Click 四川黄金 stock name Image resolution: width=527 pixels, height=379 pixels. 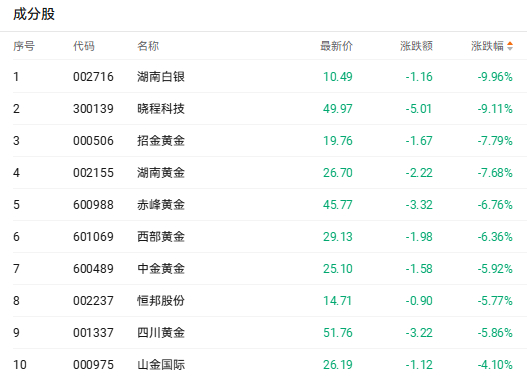(161, 333)
